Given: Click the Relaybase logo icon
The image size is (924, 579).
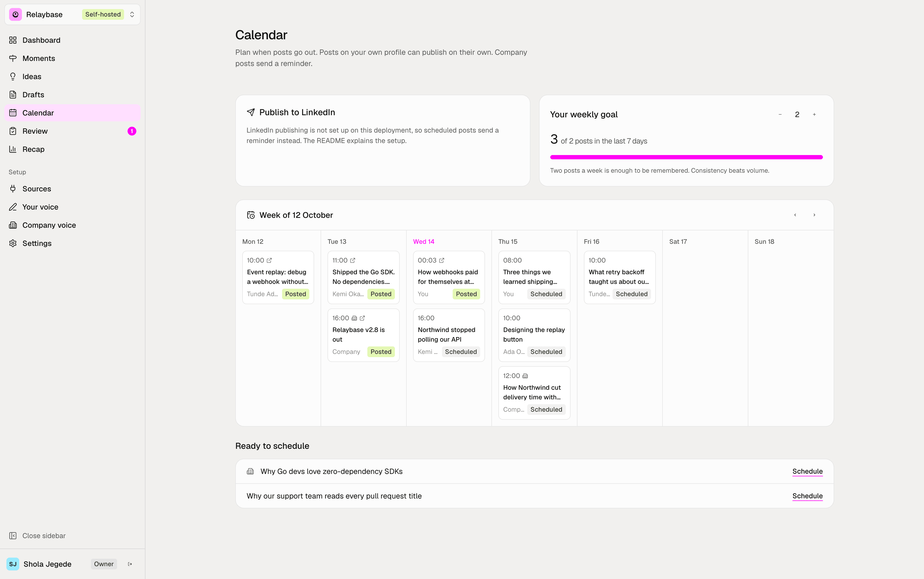Looking at the screenshot, I should pyautogui.click(x=15, y=14).
